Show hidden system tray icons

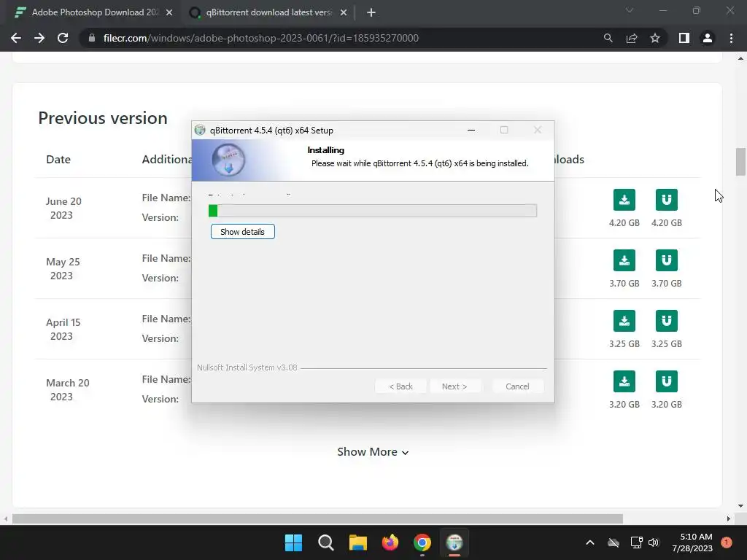click(589, 542)
